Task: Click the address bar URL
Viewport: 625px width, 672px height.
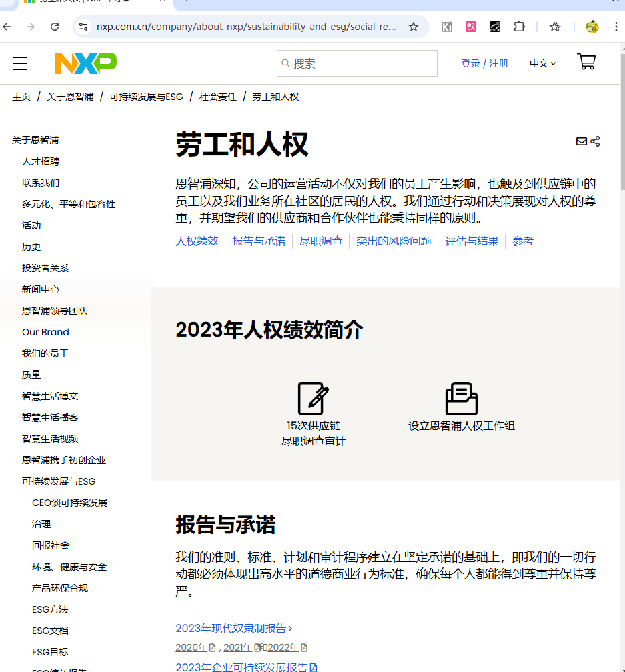Action: 246,27
